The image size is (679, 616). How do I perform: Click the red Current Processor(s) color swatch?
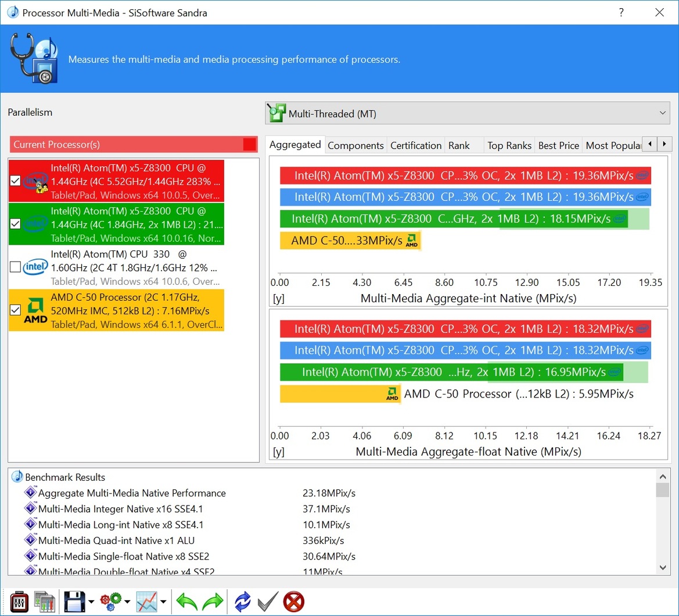[x=249, y=144]
